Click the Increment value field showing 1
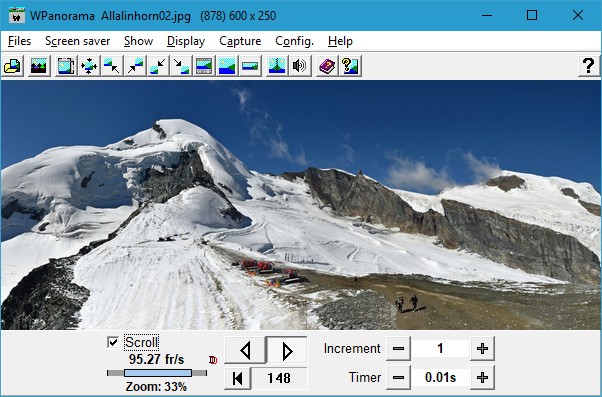This screenshot has height=397, width=602. coord(440,349)
